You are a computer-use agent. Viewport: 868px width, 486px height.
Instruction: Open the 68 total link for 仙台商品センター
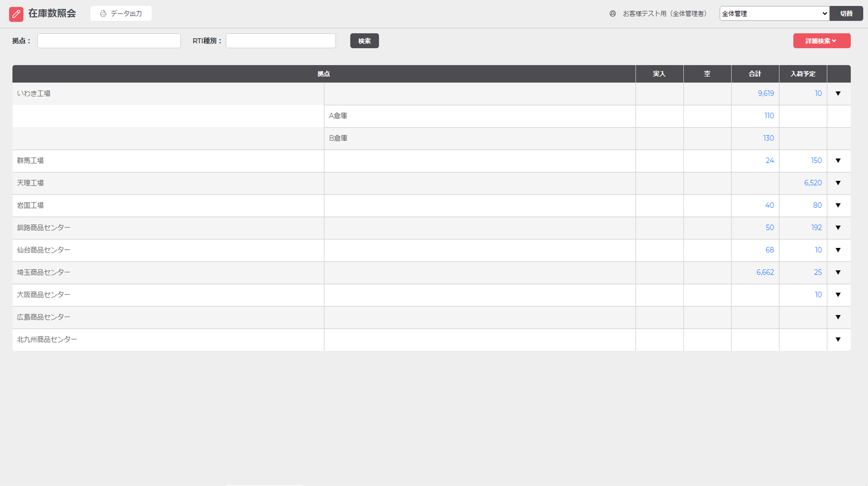click(770, 250)
